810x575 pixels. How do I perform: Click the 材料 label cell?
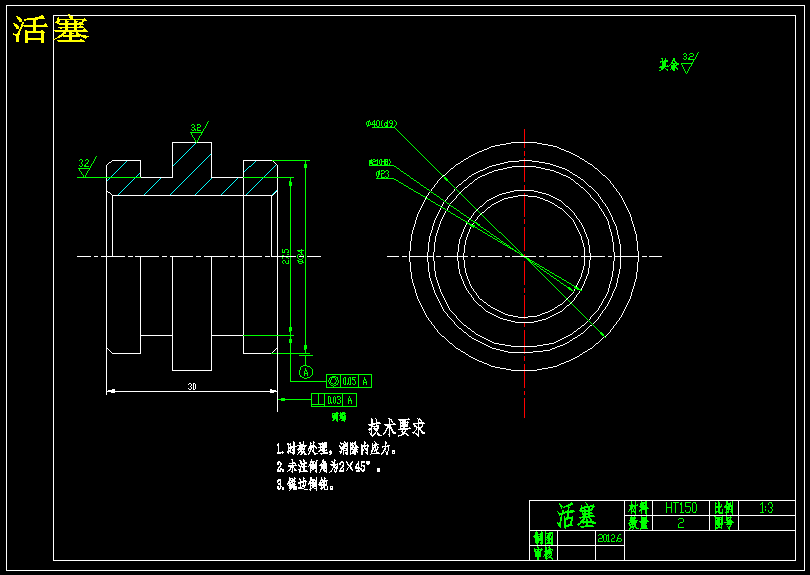638,508
